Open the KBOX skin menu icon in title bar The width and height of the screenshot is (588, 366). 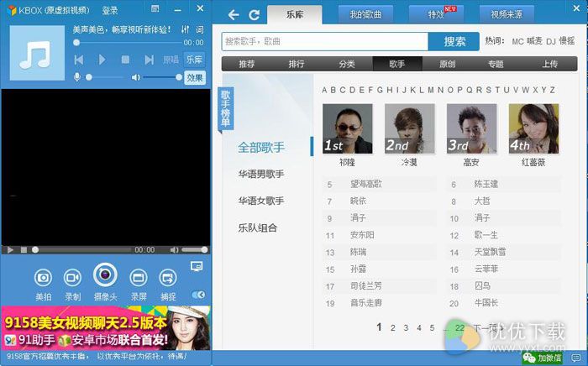pos(155,8)
